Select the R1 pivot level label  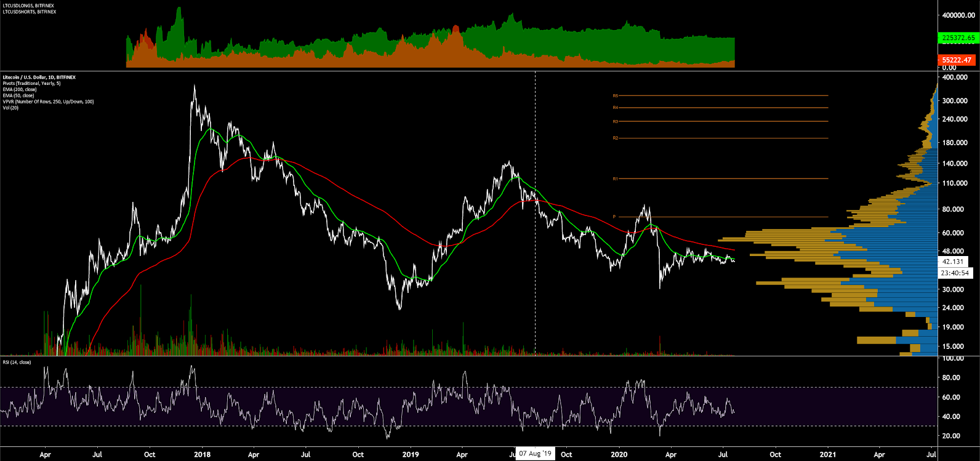615,179
